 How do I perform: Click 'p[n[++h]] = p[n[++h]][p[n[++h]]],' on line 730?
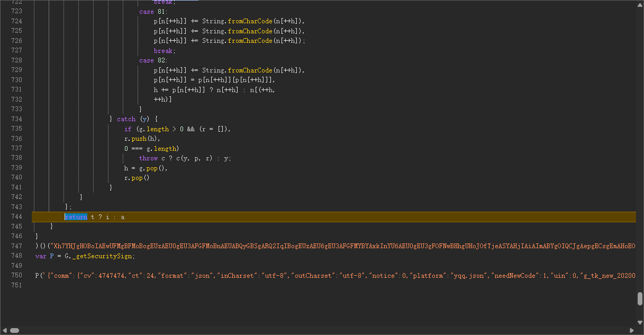[x=215, y=80]
